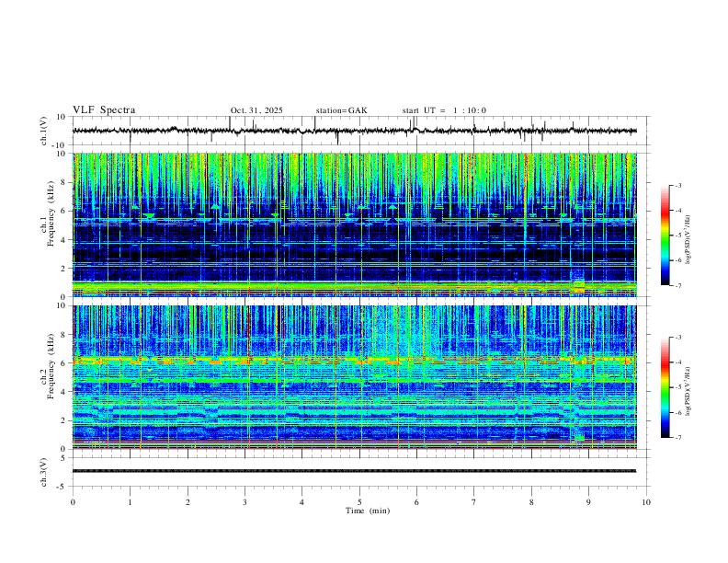The height and width of the screenshot is (563, 728).
Task: Click time axis tick label 1
Action: [x=130, y=502]
